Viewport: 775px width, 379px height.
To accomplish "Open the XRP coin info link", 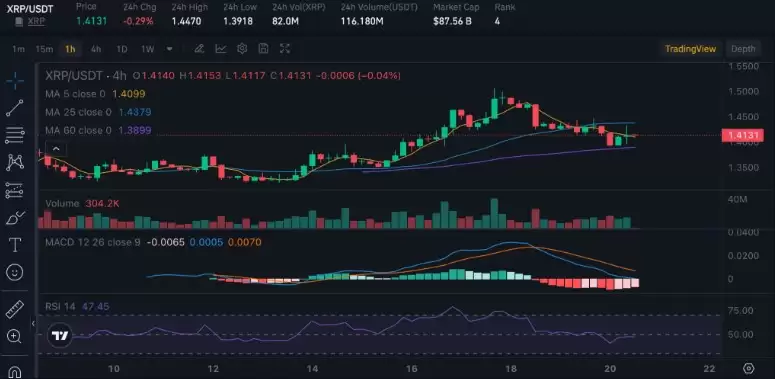I will pos(36,21).
